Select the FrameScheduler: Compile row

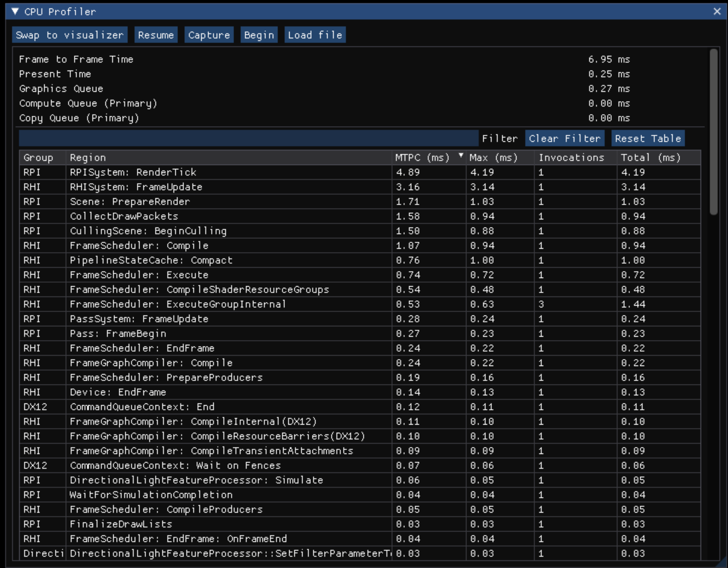click(x=207, y=245)
